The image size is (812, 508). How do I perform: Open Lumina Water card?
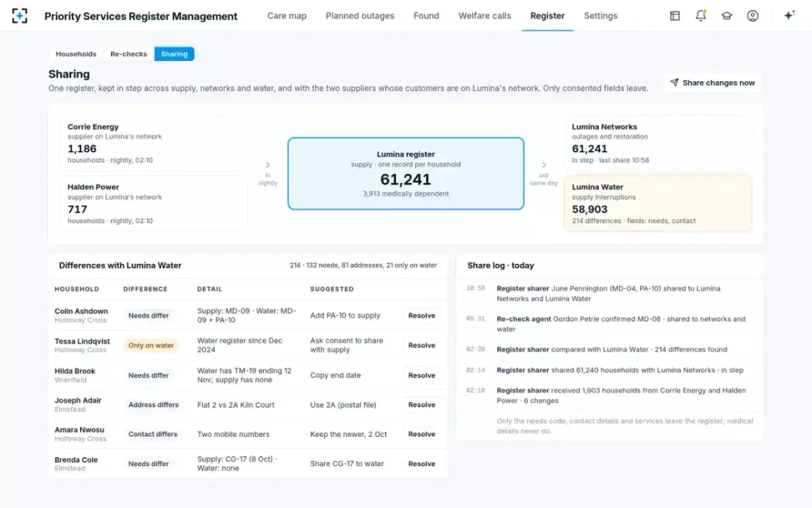coord(658,204)
